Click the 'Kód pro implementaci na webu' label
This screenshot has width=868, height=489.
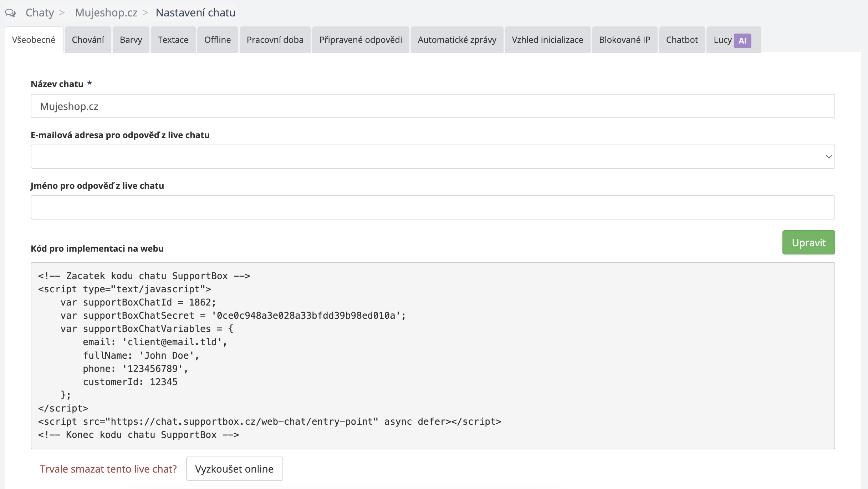tap(97, 248)
